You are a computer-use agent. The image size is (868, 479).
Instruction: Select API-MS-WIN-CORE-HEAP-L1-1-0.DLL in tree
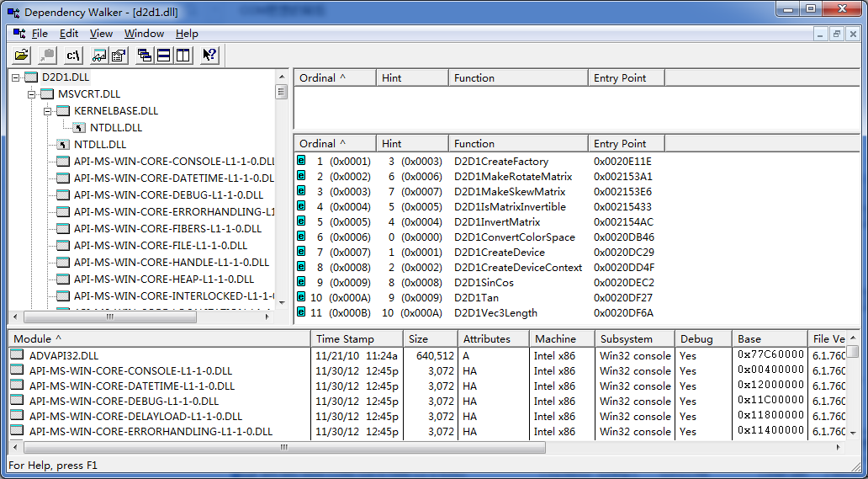point(164,279)
